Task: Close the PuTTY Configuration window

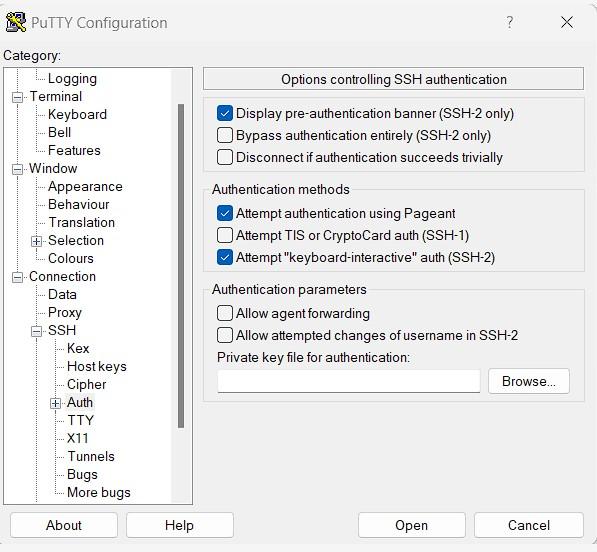Action: 567,22
